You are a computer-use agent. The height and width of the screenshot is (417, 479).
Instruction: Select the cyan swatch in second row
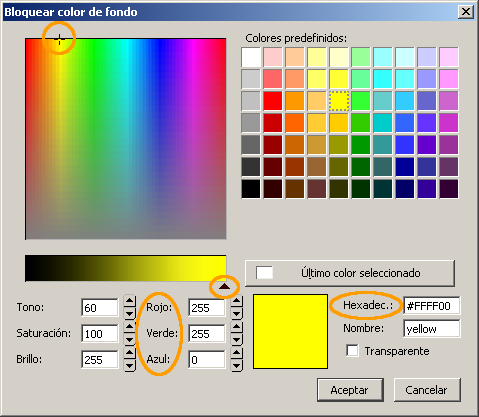click(383, 79)
